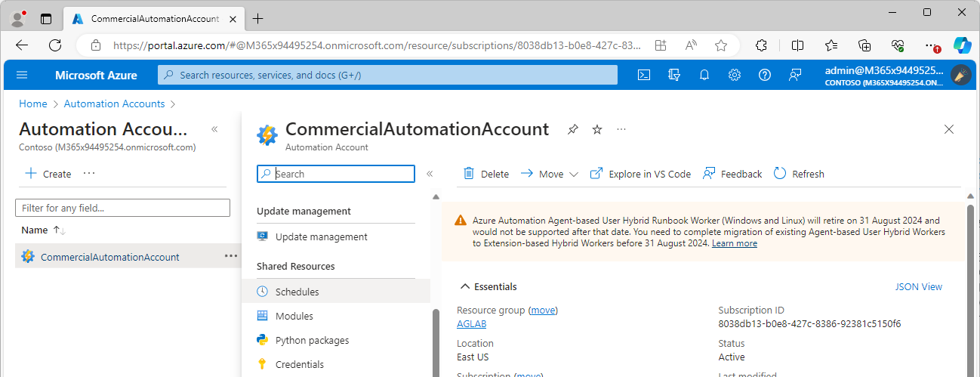Click Feedback in the command bar
980x377 pixels.
pyautogui.click(x=732, y=174)
